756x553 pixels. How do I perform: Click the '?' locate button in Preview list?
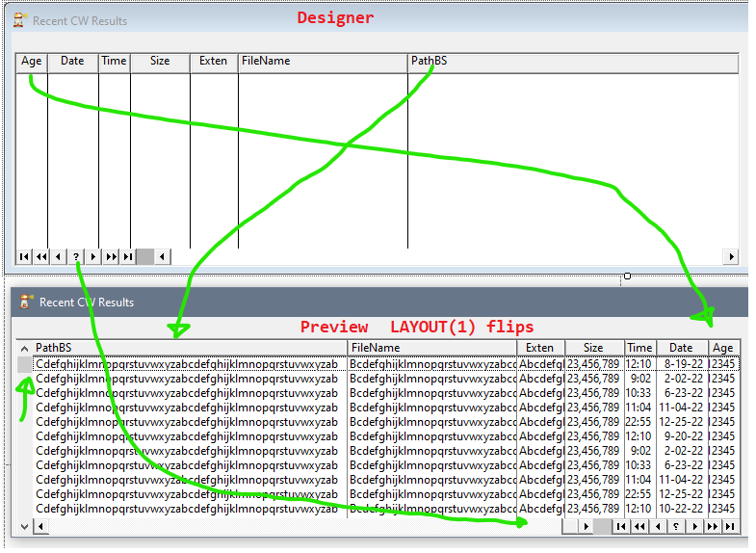[x=676, y=526]
